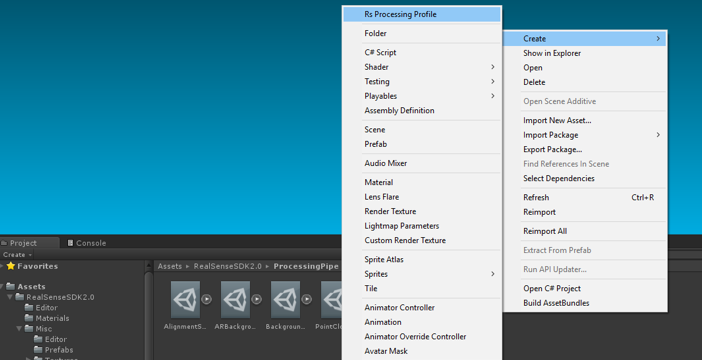Select Lightmap Parameters menu entry
Viewport: 702px width, 360px height.
click(422, 226)
